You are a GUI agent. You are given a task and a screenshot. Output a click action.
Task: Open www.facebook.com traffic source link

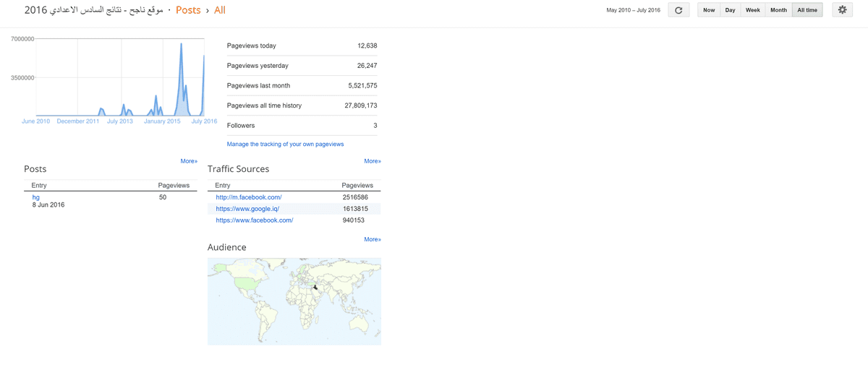click(x=255, y=220)
